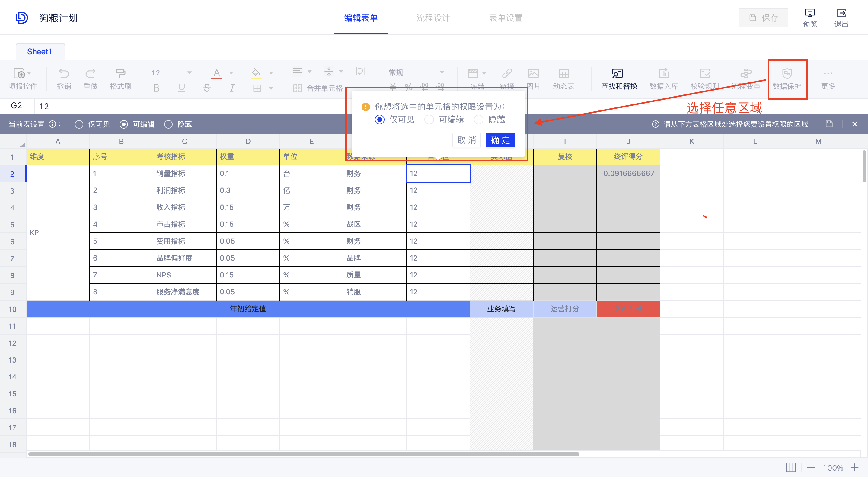Click the 数据保护 data protection icon

pyautogui.click(x=787, y=79)
